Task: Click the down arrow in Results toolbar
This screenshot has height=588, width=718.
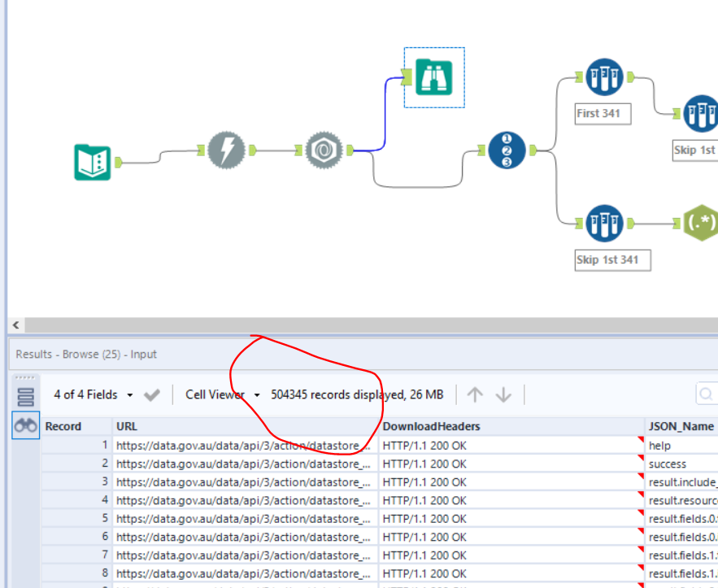Action: [x=503, y=394]
